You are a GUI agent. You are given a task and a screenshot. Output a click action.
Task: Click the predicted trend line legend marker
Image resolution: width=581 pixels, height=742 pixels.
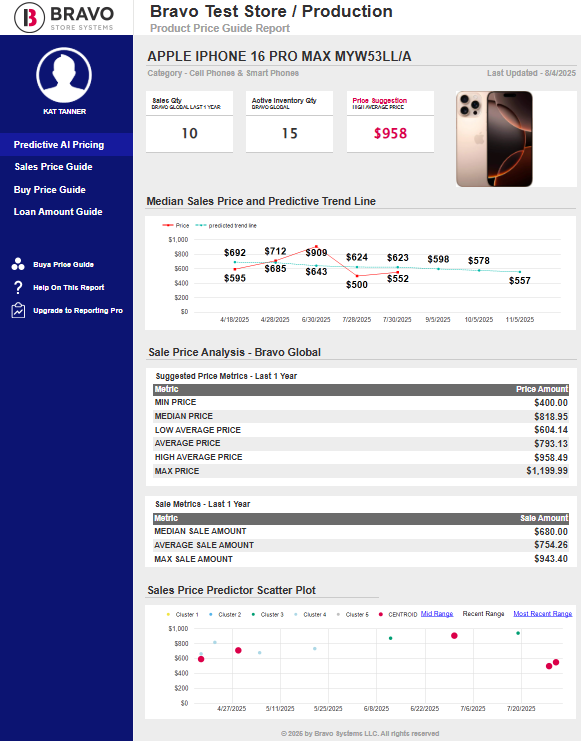click(x=201, y=226)
